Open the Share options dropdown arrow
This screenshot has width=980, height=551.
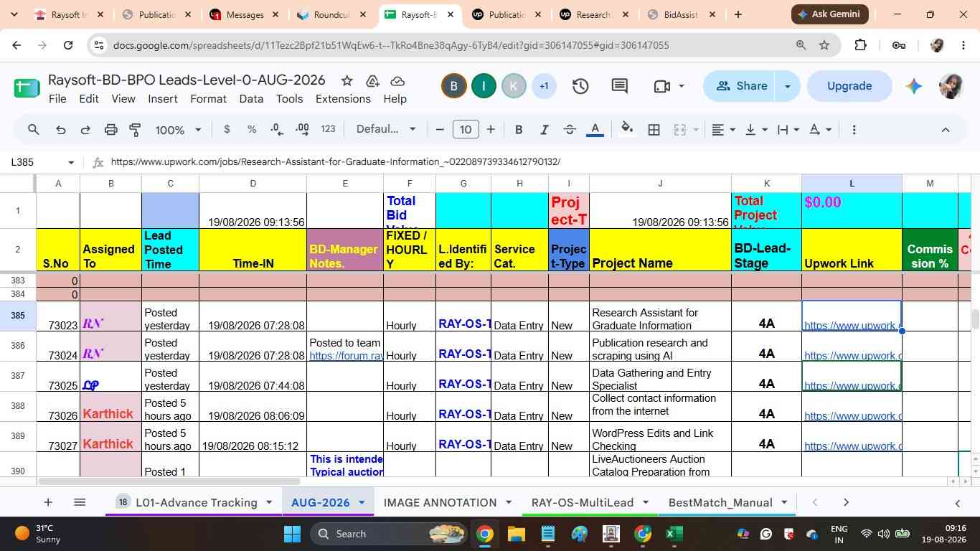click(788, 86)
